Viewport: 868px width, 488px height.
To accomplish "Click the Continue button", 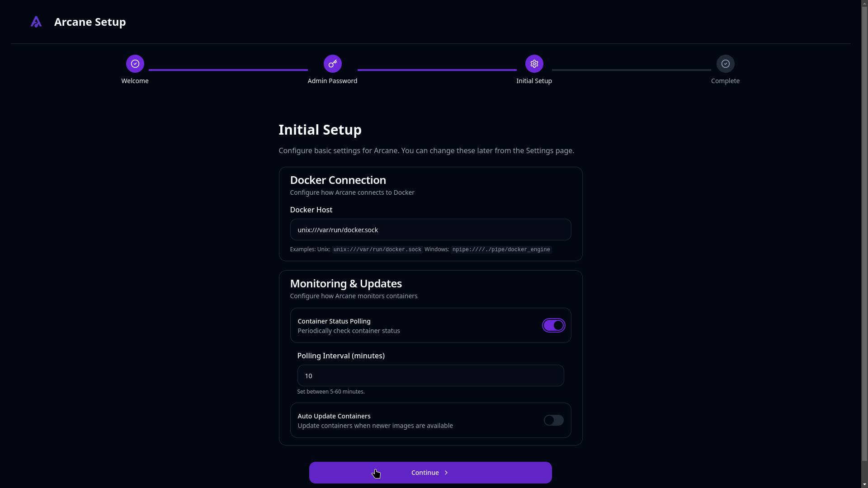I will pos(430,473).
